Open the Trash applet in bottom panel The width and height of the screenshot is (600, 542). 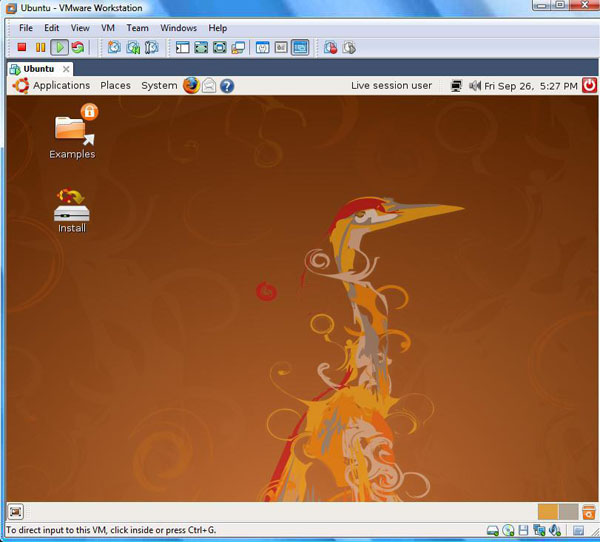click(x=589, y=512)
